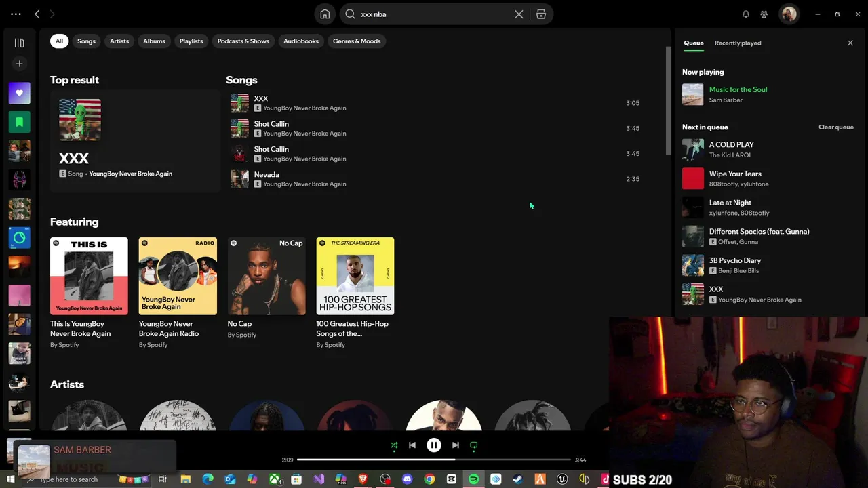Filter results by Genres & Moods

pos(357,41)
